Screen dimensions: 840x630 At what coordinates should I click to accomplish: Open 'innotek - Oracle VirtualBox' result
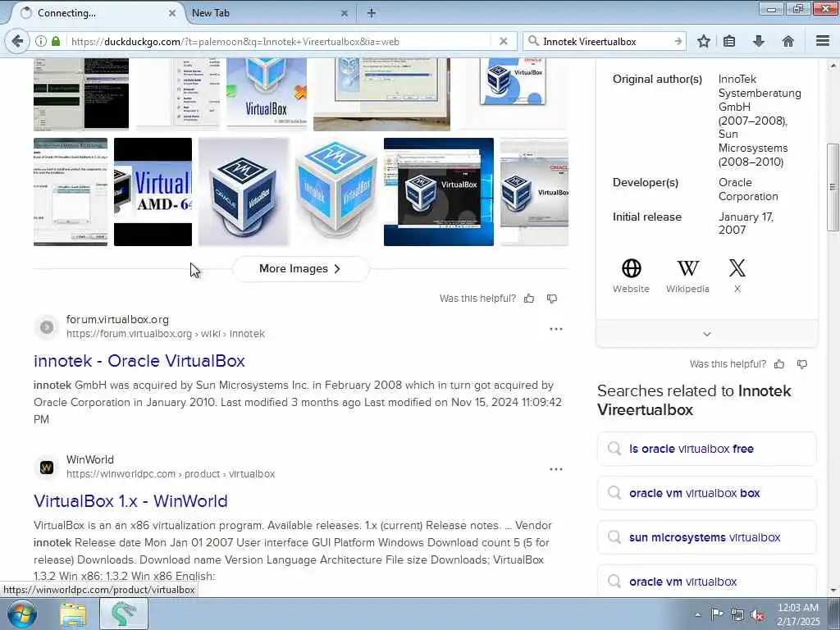pyautogui.click(x=139, y=361)
